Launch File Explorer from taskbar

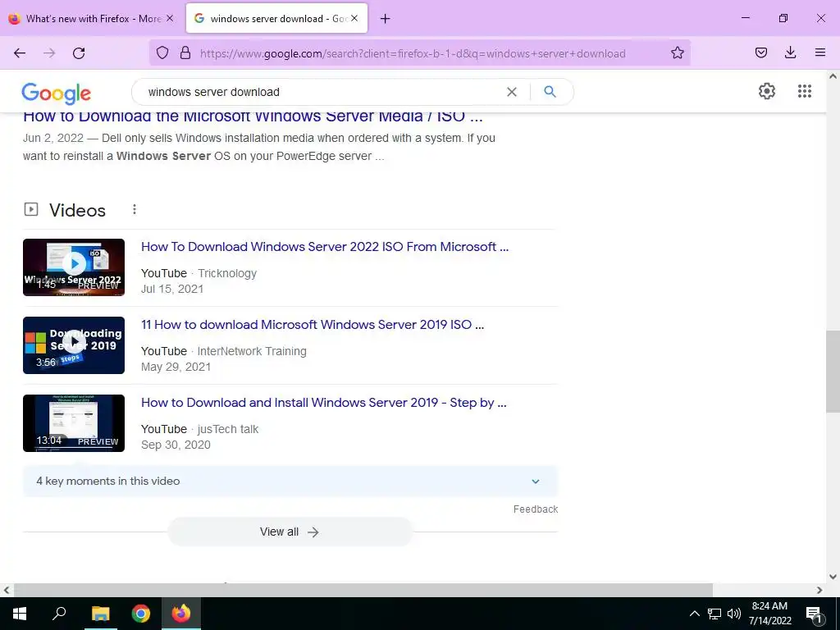click(100, 614)
